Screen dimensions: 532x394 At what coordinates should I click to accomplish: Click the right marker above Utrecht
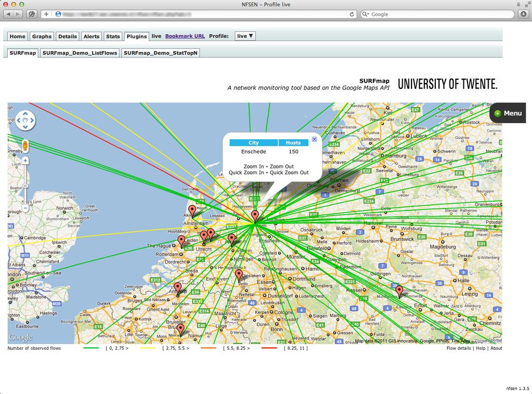coord(211,234)
